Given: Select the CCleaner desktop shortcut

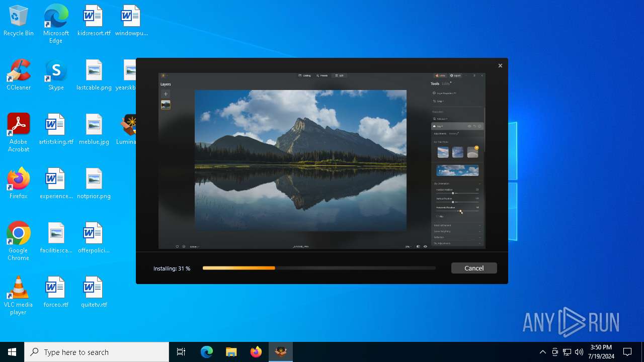Looking at the screenshot, I should pyautogui.click(x=19, y=75).
